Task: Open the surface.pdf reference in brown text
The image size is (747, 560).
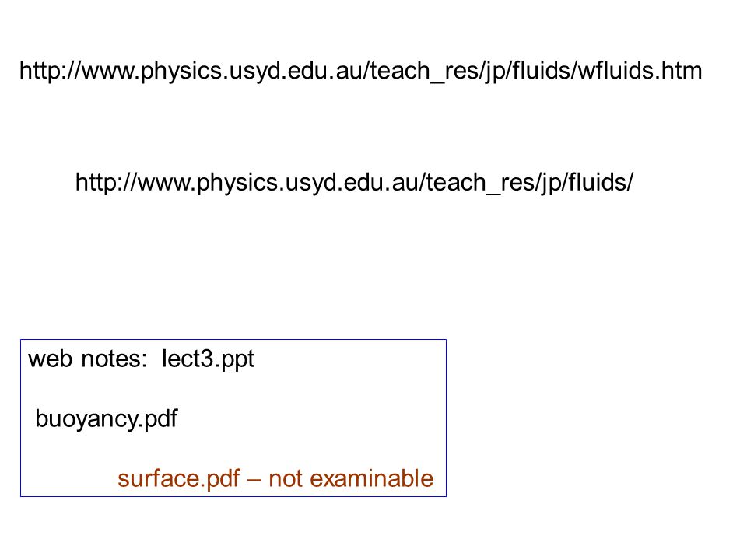Action: click(179, 479)
